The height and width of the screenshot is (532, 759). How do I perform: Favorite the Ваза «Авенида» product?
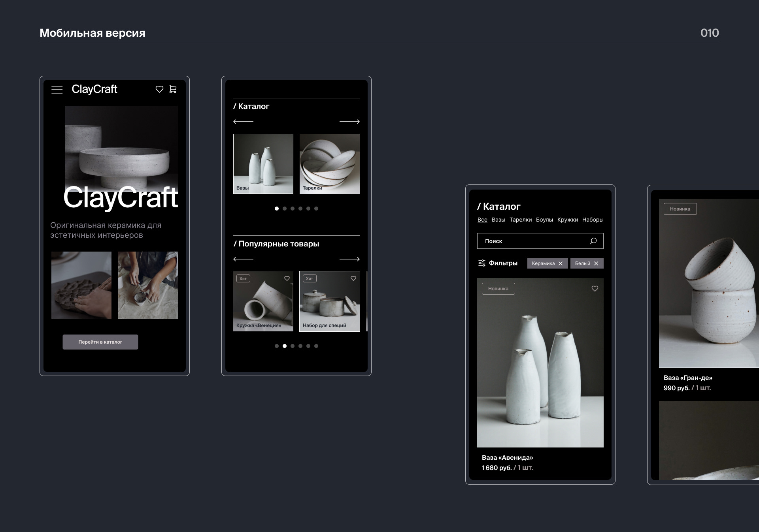(595, 289)
